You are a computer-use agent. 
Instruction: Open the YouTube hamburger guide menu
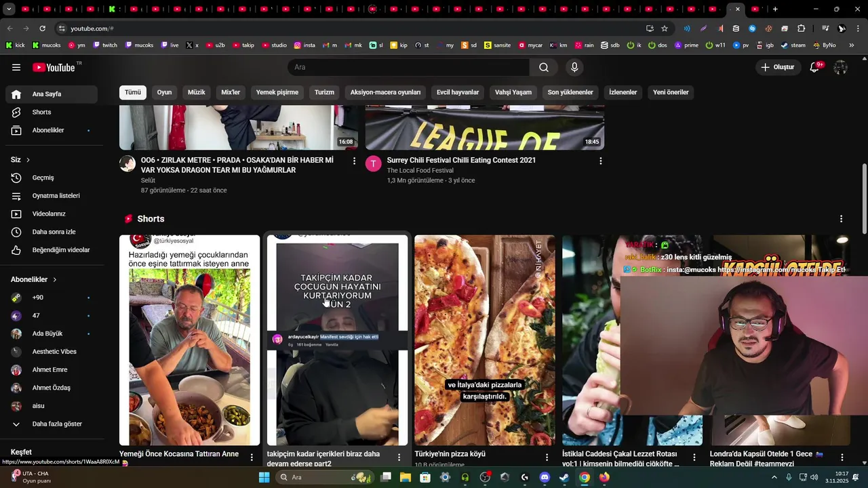coord(16,67)
